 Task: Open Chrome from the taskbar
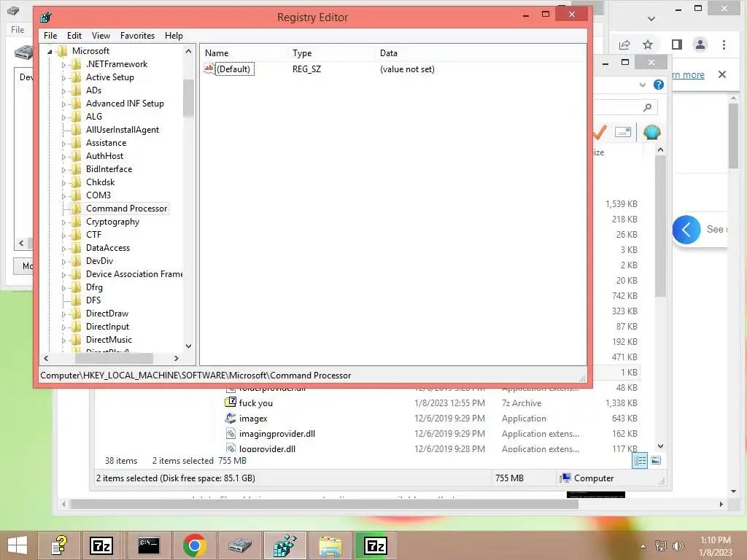point(194,545)
